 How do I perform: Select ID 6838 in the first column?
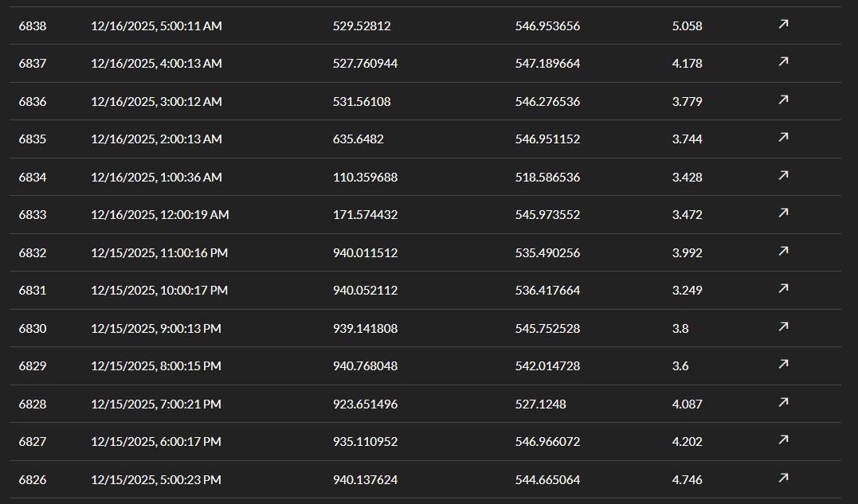33,26
